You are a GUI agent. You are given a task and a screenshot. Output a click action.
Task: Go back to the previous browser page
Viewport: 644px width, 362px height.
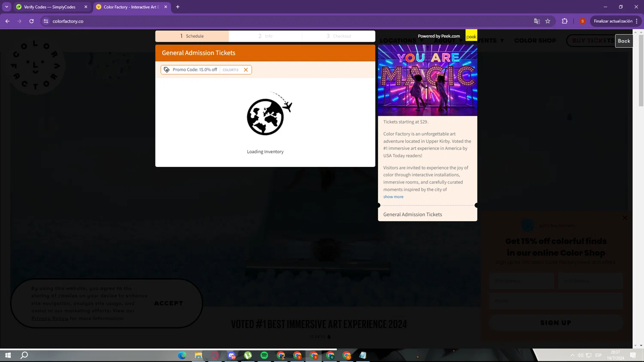pos(7,21)
